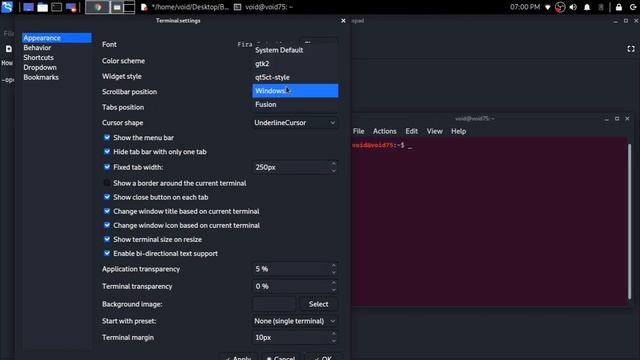This screenshot has height=360, width=640.
Task: Click the new document icon in Mousepad
Action: [9, 49]
